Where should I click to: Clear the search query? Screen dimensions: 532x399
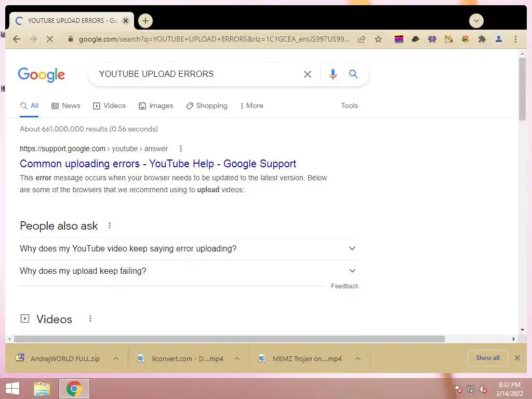pyautogui.click(x=308, y=74)
